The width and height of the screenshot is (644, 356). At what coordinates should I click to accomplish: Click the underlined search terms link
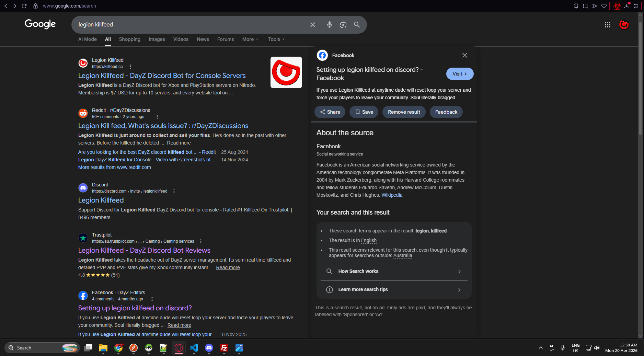[x=357, y=231]
